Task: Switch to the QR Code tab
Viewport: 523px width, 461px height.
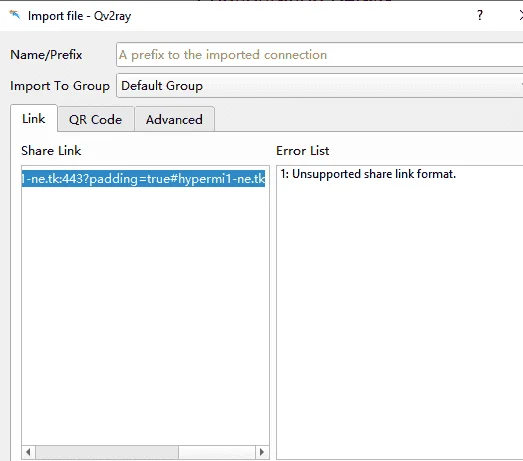Action: (x=95, y=119)
